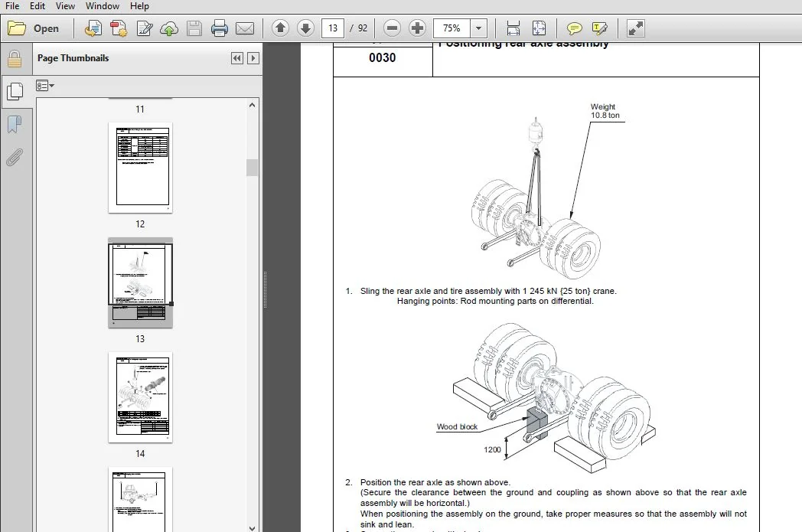Toggle the Page Thumbnails panel icon
Viewport: 802px width, 532px height.
pyautogui.click(x=15, y=92)
